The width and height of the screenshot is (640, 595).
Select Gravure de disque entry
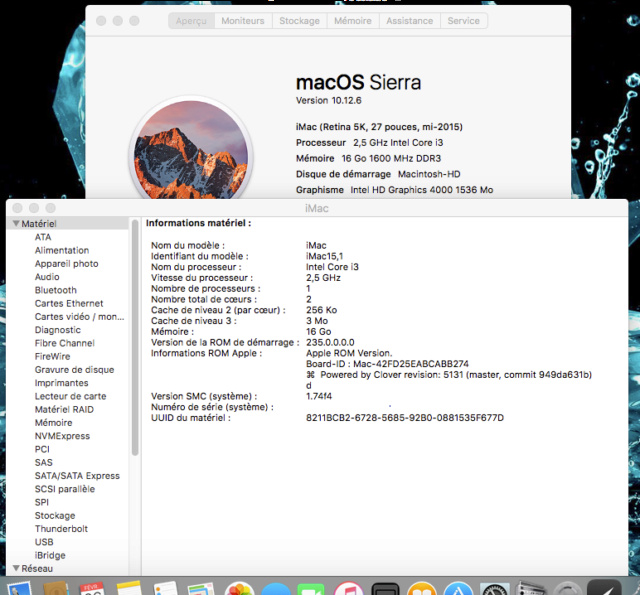(74, 370)
